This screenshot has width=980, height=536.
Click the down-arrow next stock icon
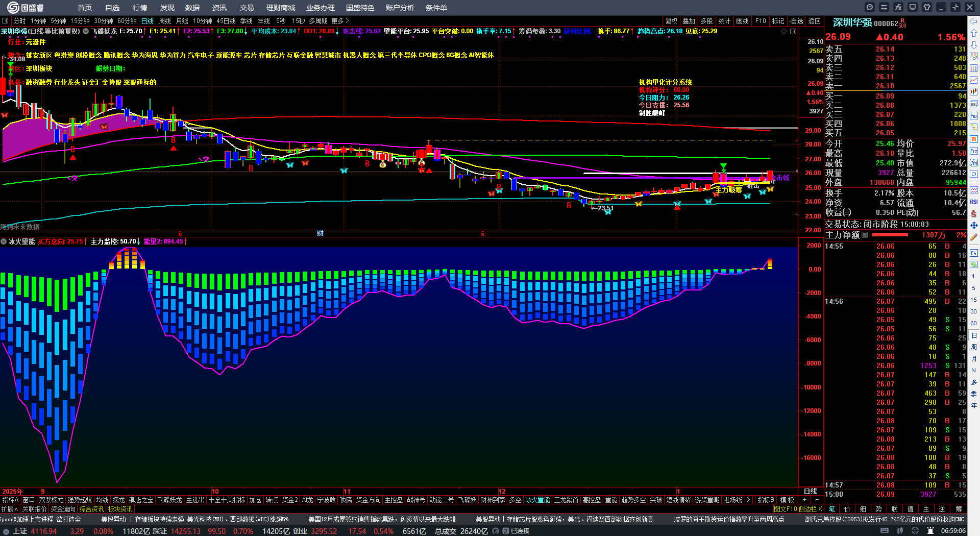click(974, 45)
